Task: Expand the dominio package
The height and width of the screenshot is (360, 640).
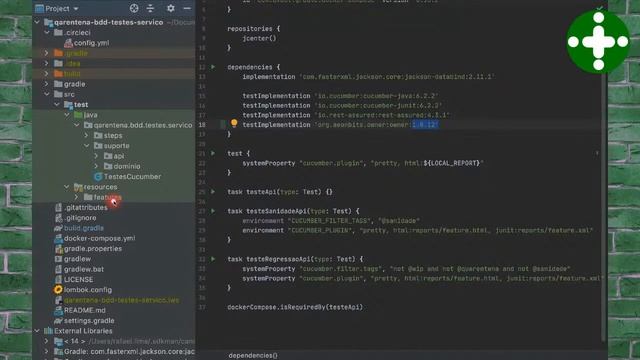Action: click(x=96, y=166)
